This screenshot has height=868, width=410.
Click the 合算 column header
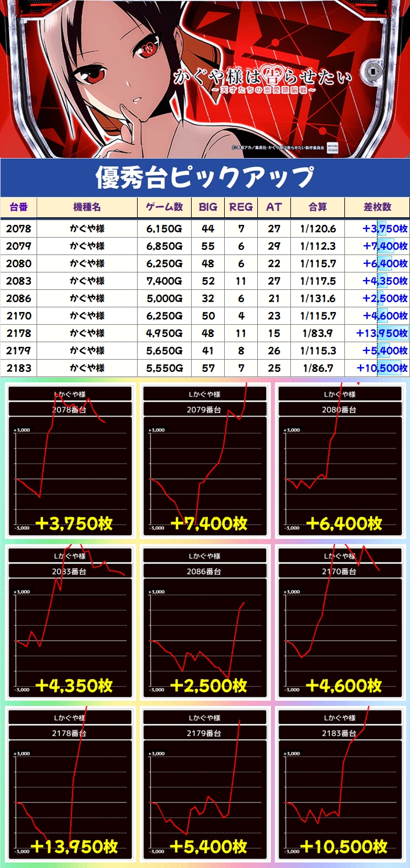[x=318, y=207]
